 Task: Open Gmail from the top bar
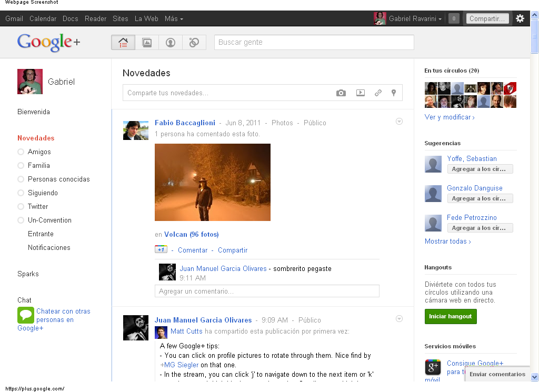pos(14,19)
